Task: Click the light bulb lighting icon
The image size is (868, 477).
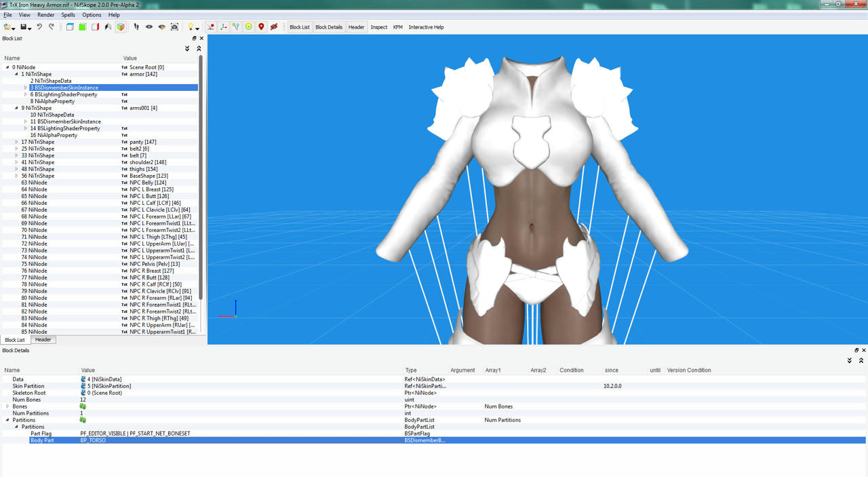Action: (x=191, y=27)
